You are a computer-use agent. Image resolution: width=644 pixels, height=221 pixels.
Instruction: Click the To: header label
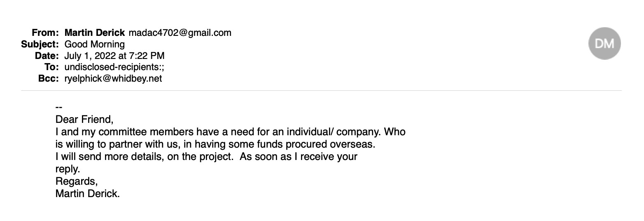[x=53, y=67]
